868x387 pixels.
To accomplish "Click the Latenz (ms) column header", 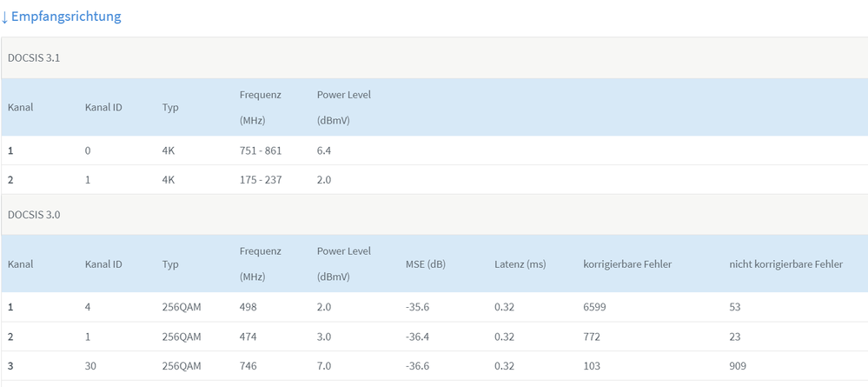I will click(520, 264).
